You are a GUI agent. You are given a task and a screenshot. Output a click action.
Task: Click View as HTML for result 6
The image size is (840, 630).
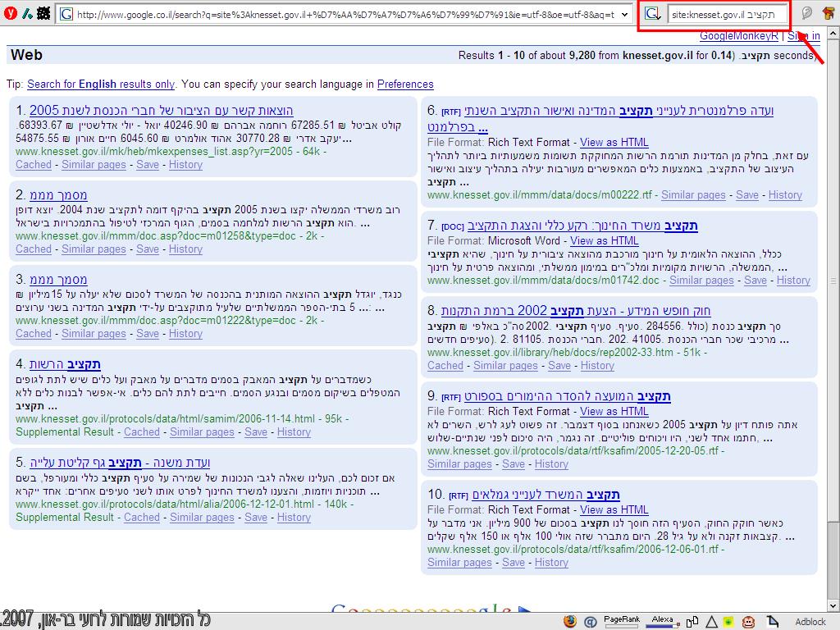614,143
